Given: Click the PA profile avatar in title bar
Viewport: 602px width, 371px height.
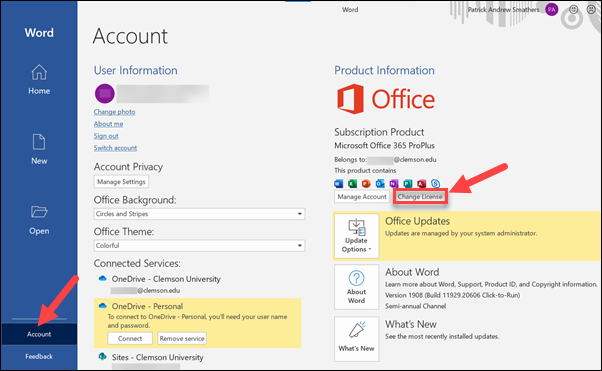Looking at the screenshot, I should tap(551, 10).
